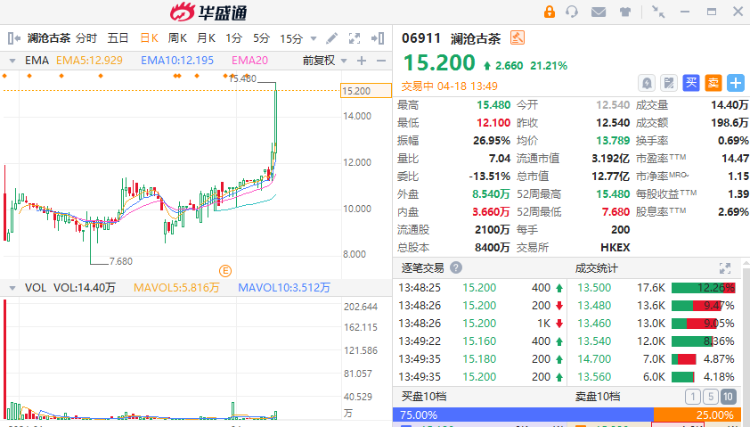This screenshot has width=750, height=427.
Task: Select 10 level order depth
Action: pyautogui.click(x=728, y=396)
